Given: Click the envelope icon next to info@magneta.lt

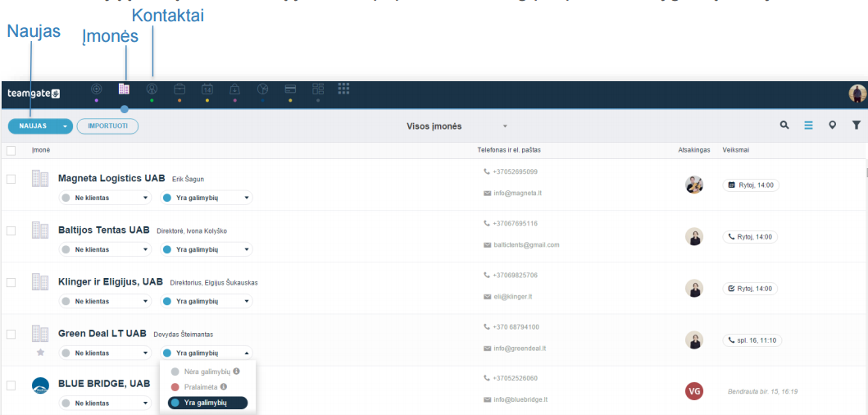Looking at the screenshot, I should pos(487,194).
